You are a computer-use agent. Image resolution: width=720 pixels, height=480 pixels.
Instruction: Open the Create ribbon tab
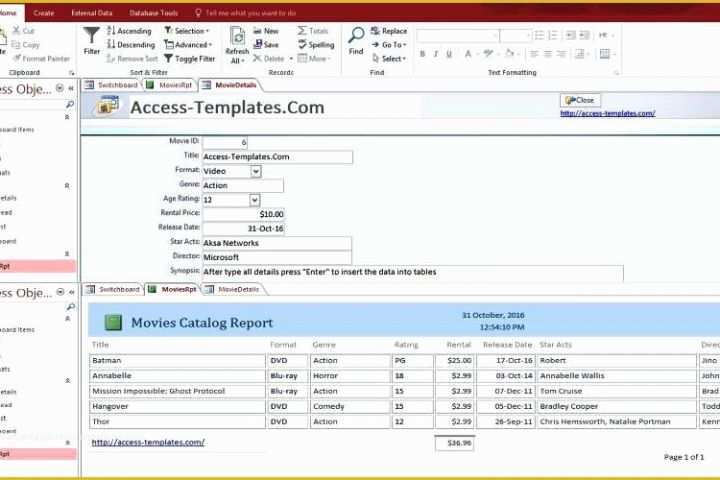coord(44,13)
